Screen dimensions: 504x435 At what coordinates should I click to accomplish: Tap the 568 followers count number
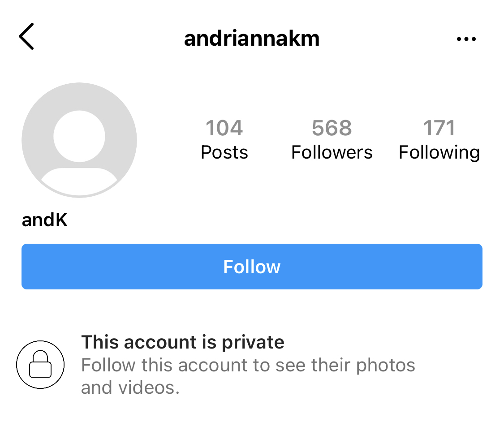tap(332, 128)
